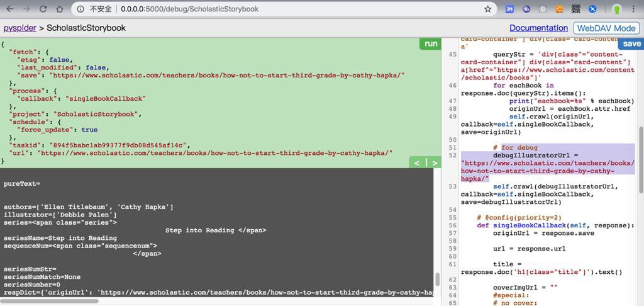
Task: Open the Documentation link
Action: pyautogui.click(x=538, y=28)
